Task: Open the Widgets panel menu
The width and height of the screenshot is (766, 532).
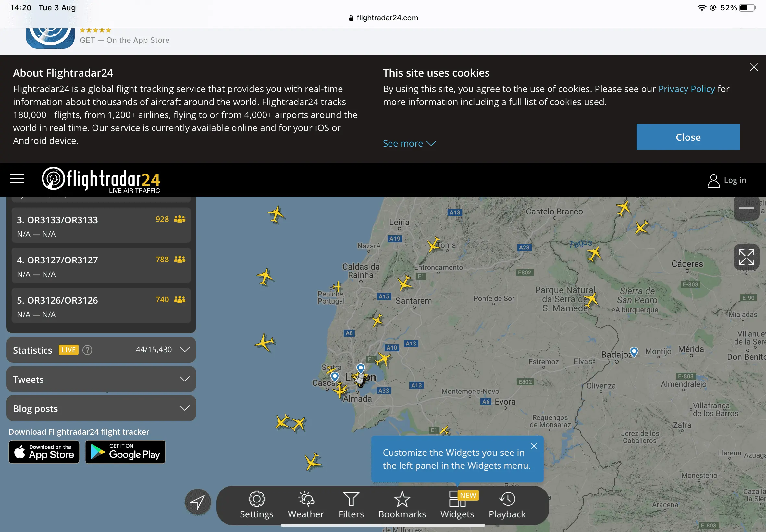Action: pyautogui.click(x=457, y=505)
